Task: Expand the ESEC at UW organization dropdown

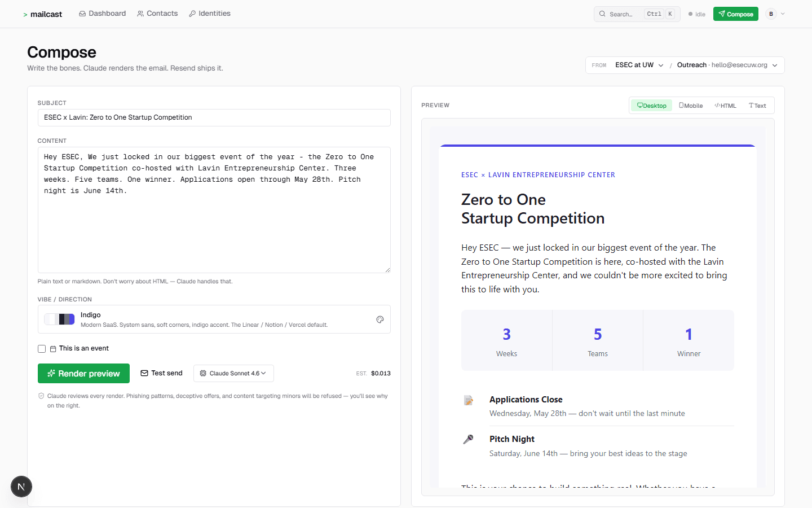Action: click(639, 65)
